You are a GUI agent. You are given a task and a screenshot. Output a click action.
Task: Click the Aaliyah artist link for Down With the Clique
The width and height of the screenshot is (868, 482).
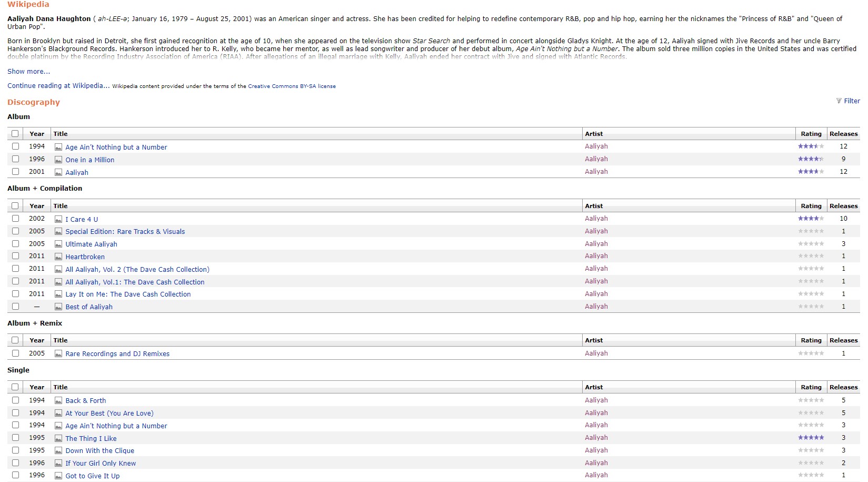[596, 450]
